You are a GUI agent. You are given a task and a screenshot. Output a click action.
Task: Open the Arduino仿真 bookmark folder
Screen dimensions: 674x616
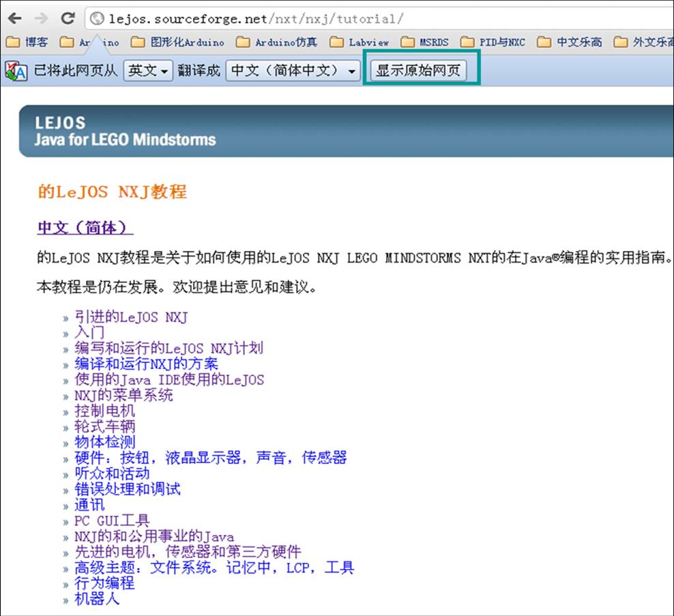[277, 42]
